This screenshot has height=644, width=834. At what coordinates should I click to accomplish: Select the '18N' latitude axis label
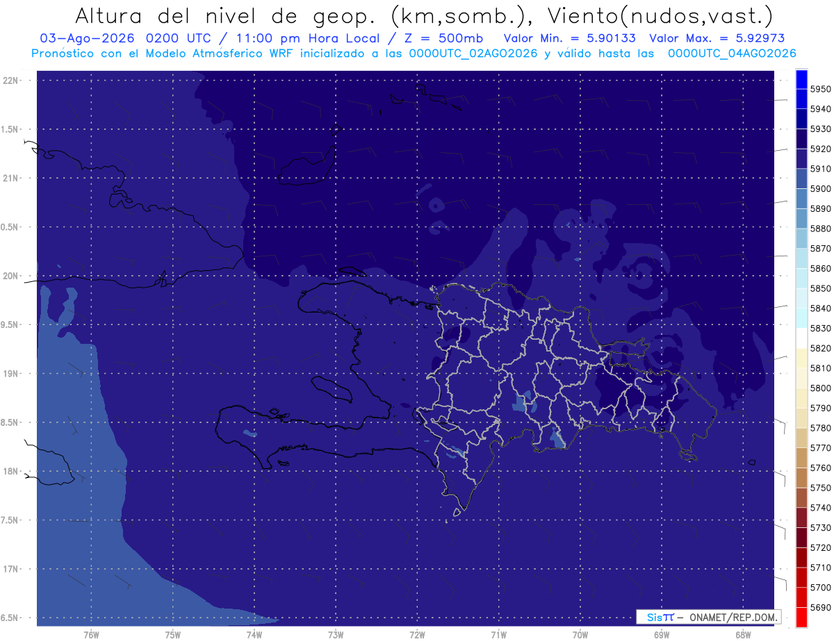tap(10, 471)
